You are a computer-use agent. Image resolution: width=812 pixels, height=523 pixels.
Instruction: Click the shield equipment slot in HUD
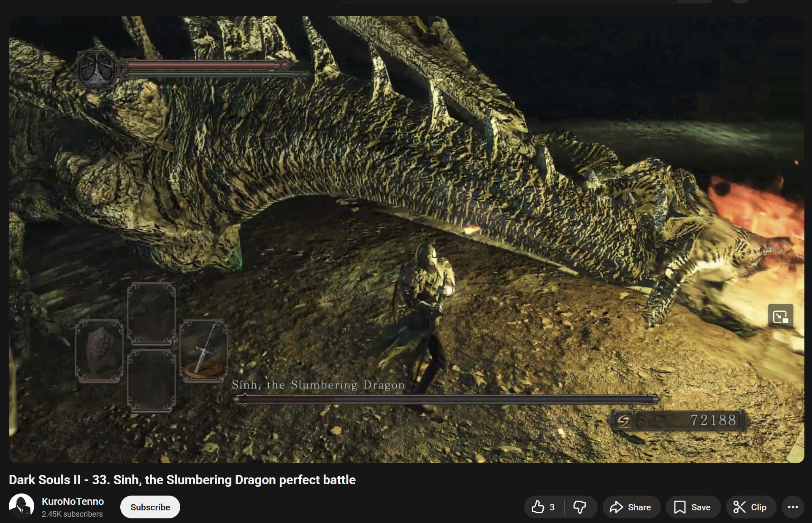click(x=99, y=351)
